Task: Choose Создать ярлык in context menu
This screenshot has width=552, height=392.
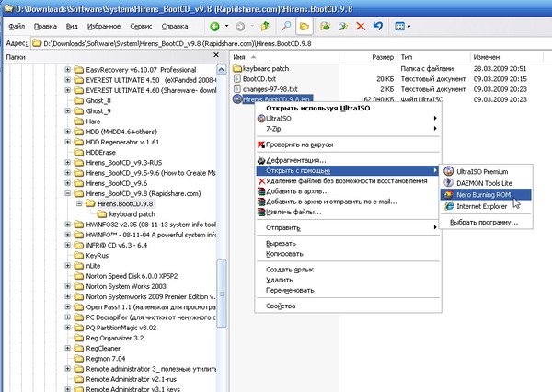Action: 348,270
